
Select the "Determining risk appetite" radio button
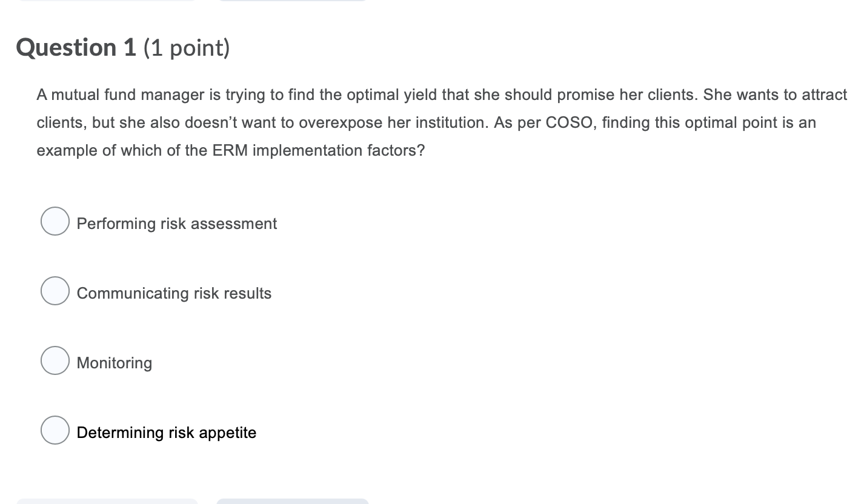point(55,430)
